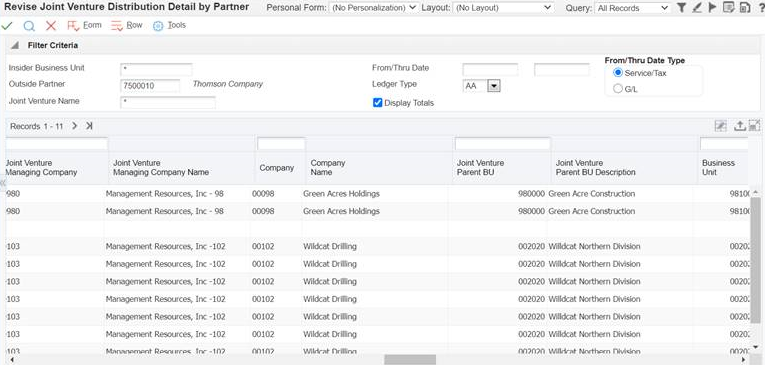Collapse the Filter Criteria section
Screen dimensions: 765x365
click(15, 45)
